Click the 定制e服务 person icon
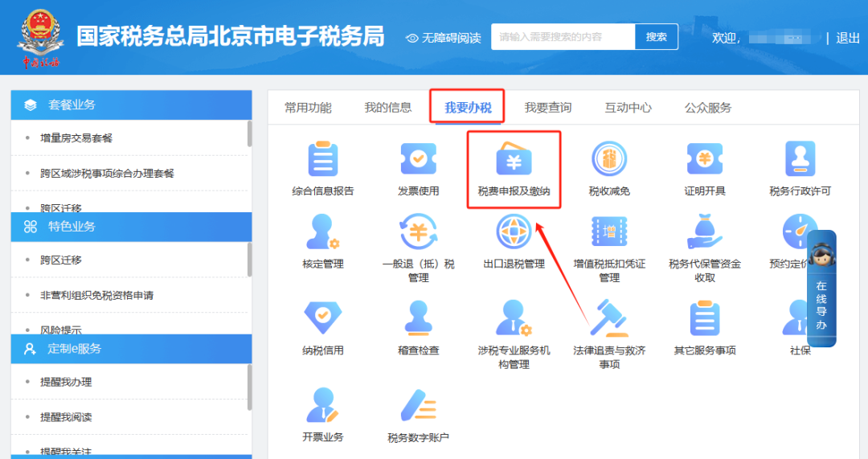 [30, 349]
